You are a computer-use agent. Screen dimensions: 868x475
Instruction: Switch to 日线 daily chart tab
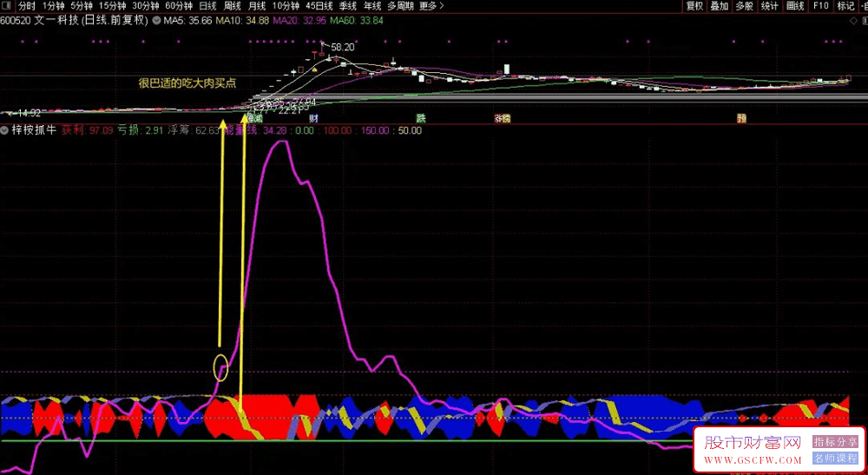tap(207, 5)
